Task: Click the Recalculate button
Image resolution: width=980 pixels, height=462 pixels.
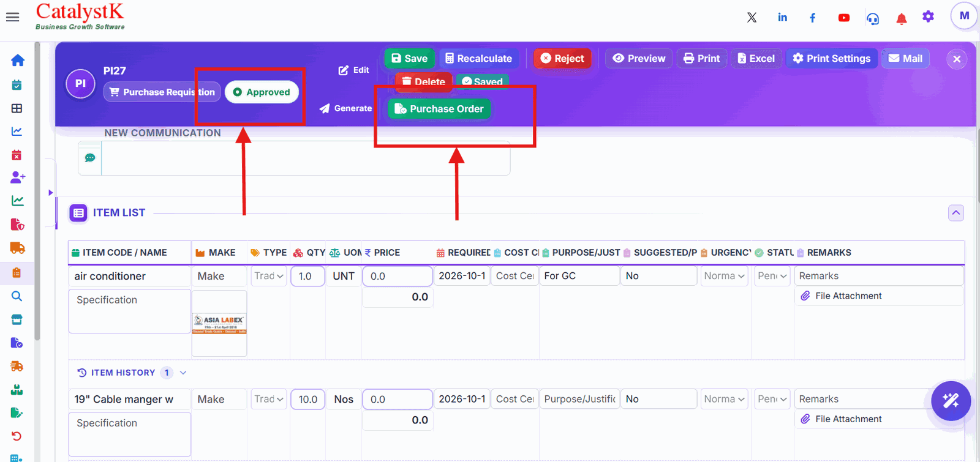Action: coord(478,58)
